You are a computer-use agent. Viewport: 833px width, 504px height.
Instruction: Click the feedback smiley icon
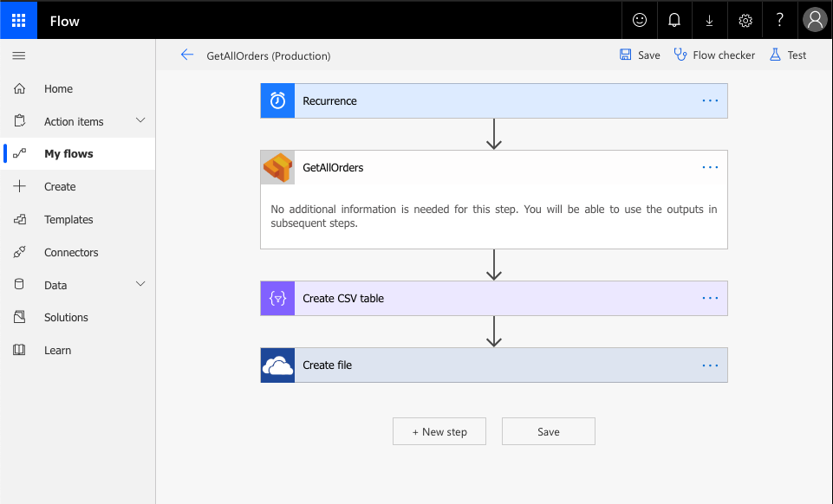pyautogui.click(x=640, y=21)
